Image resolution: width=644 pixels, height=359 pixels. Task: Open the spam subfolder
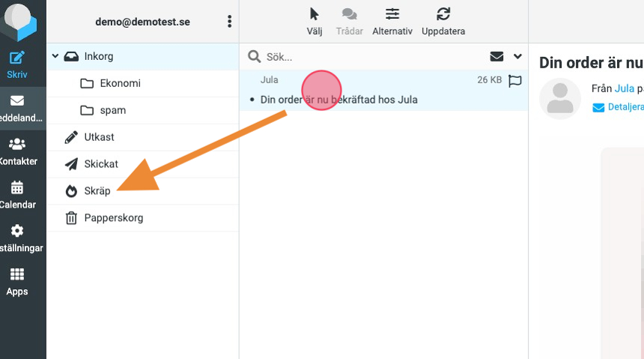[113, 110]
